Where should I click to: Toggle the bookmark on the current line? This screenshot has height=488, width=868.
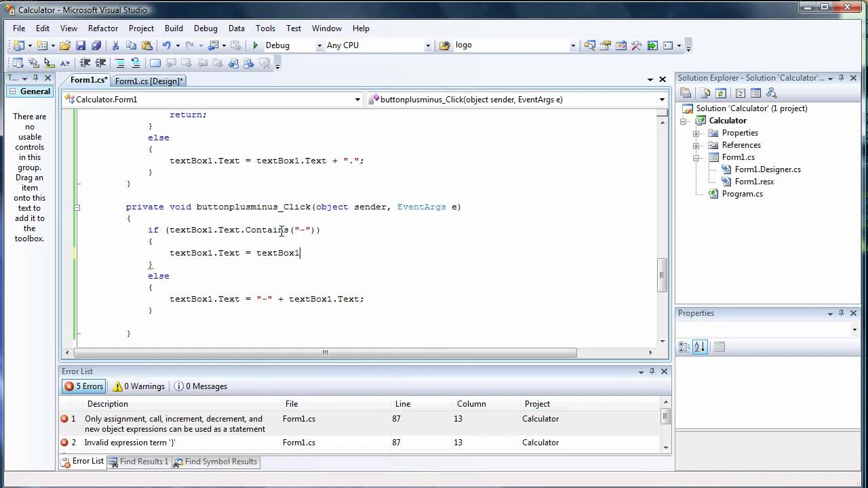pos(155,63)
